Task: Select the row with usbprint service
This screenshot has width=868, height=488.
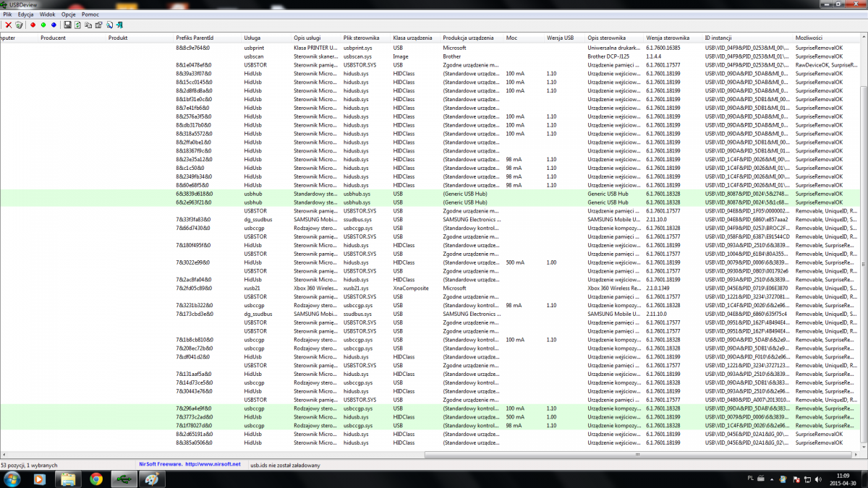Action: click(430, 48)
